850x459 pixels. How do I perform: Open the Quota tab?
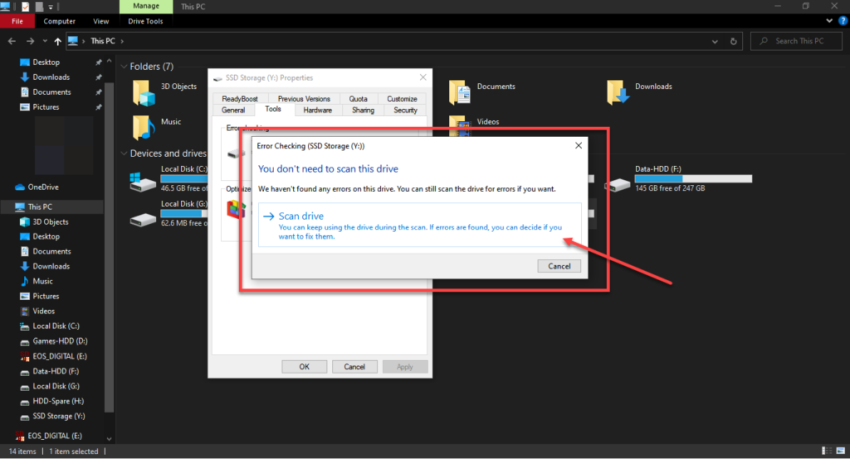pyautogui.click(x=358, y=99)
